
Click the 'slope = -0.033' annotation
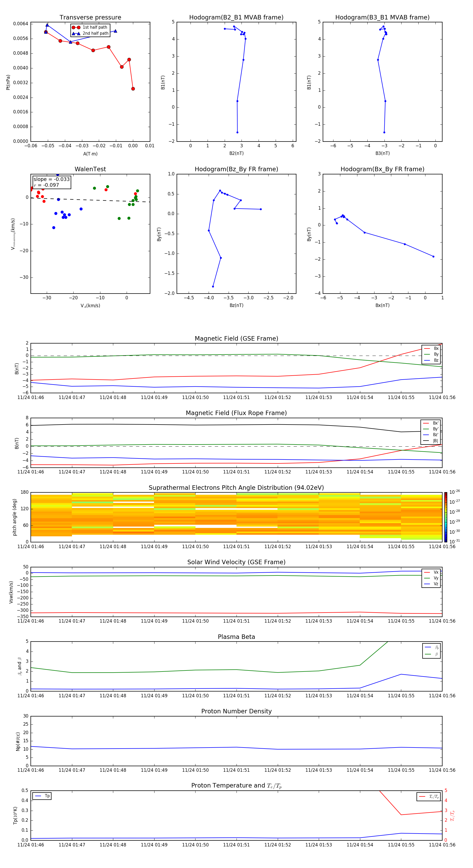(x=52, y=179)
